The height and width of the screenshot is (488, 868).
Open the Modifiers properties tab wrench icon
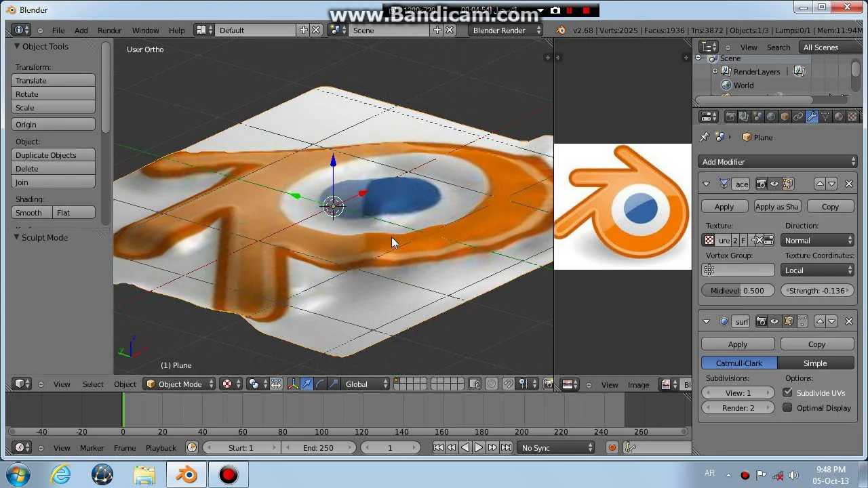pos(812,117)
